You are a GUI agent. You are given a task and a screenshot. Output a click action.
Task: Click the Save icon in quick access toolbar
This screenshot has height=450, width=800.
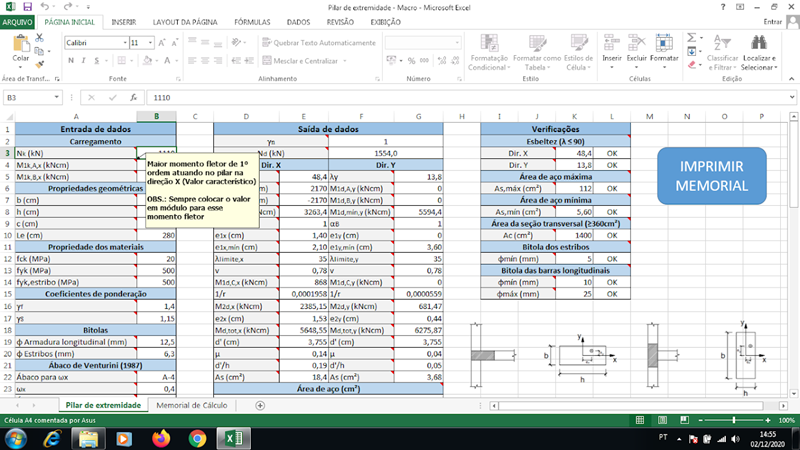click(x=28, y=7)
